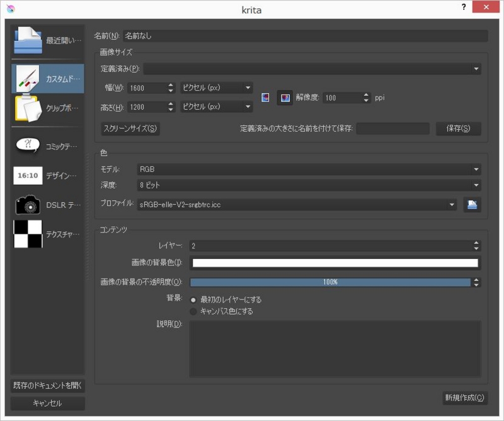Select the カスタムドキュメント template icon
Image resolution: width=504 pixels, height=421 pixels.
28,79
